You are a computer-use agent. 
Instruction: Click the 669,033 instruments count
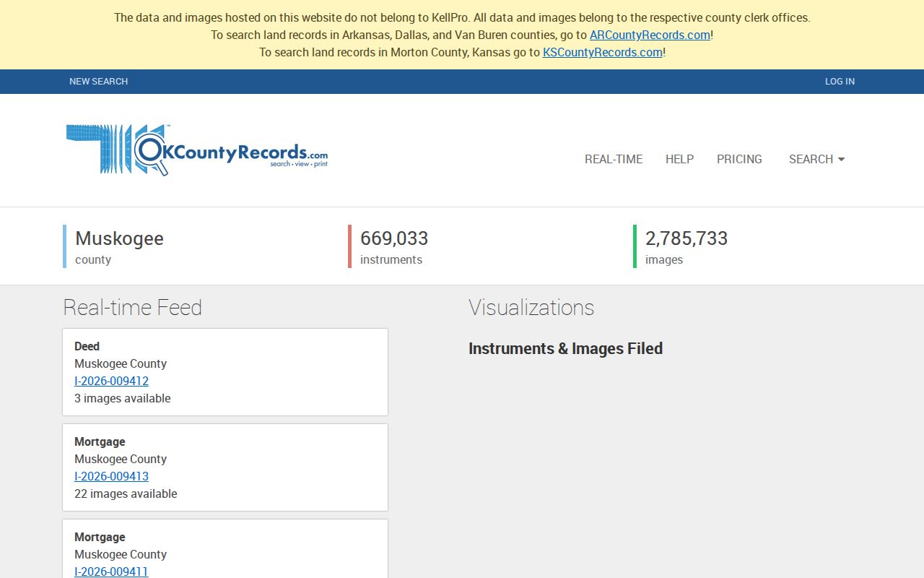[394, 238]
